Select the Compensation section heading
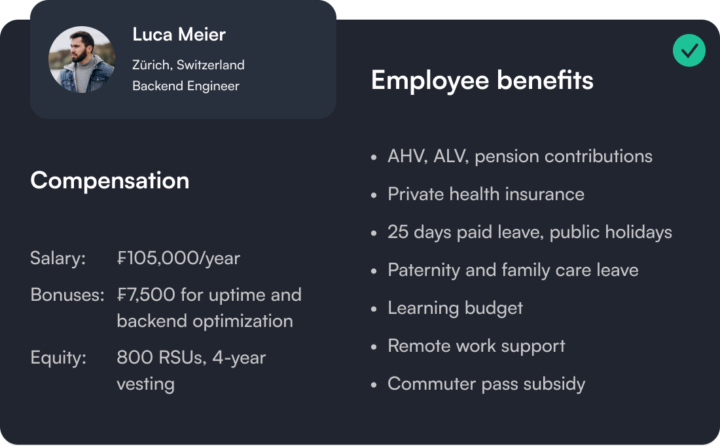This screenshot has height=446, width=720. click(x=110, y=181)
